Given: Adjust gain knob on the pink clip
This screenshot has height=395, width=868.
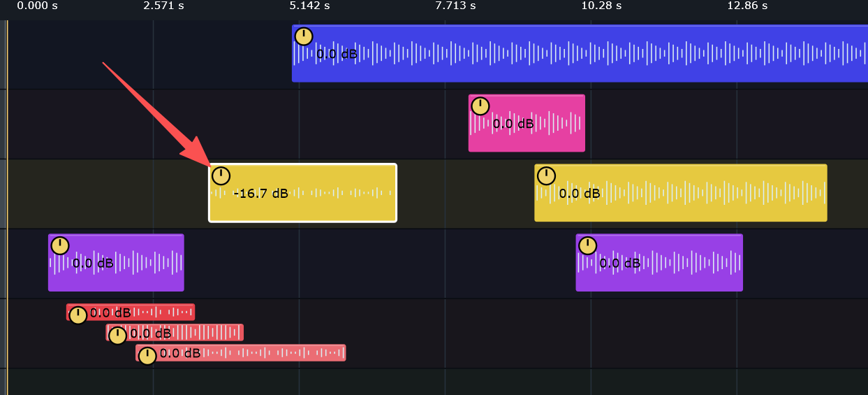Looking at the screenshot, I should click(480, 106).
